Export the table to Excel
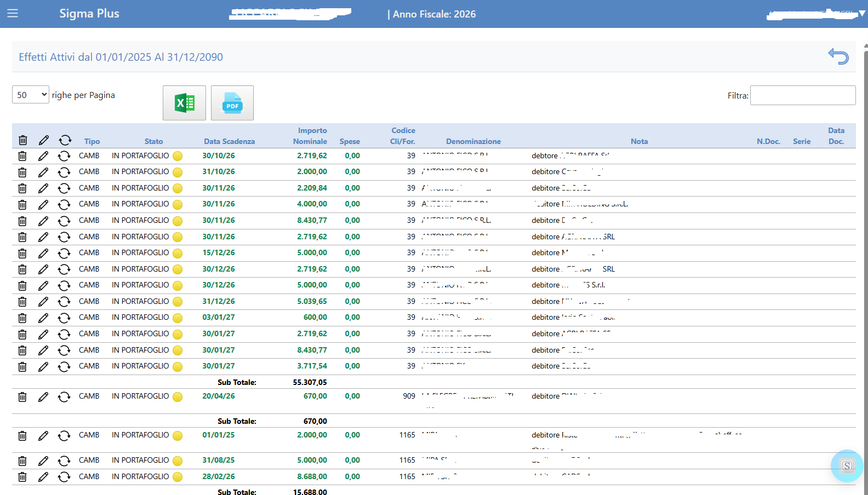The height and width of the screenshot is (495, 868). click(x=184, y=103)
